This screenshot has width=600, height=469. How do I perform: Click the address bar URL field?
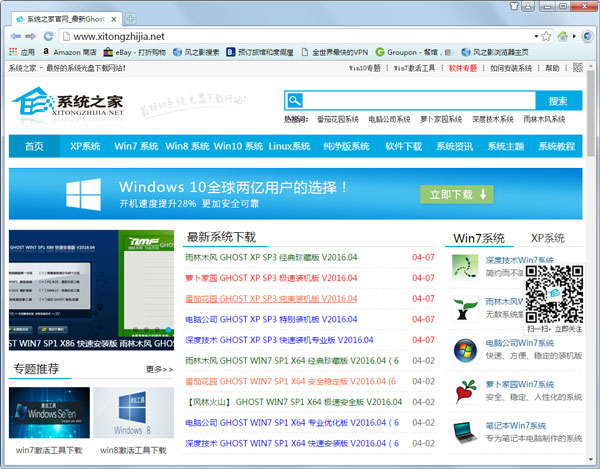click(298, 36)
